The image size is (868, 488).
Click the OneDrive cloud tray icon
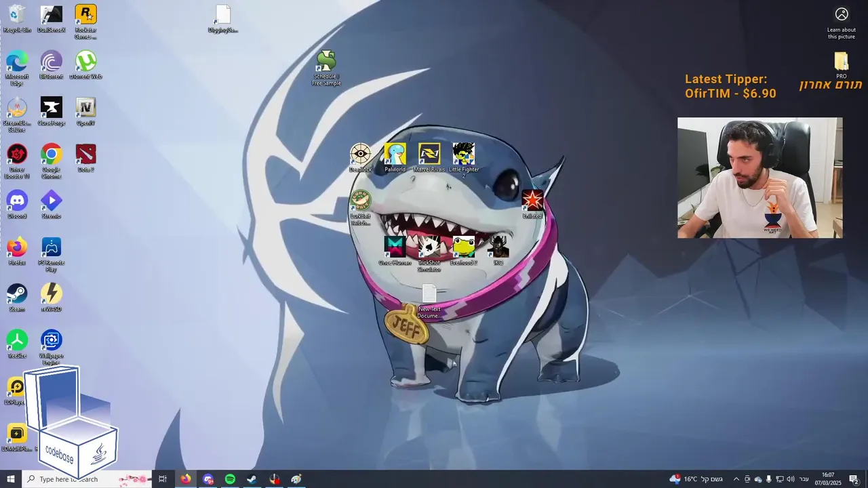pyautogui.click(x=758, y=479)
